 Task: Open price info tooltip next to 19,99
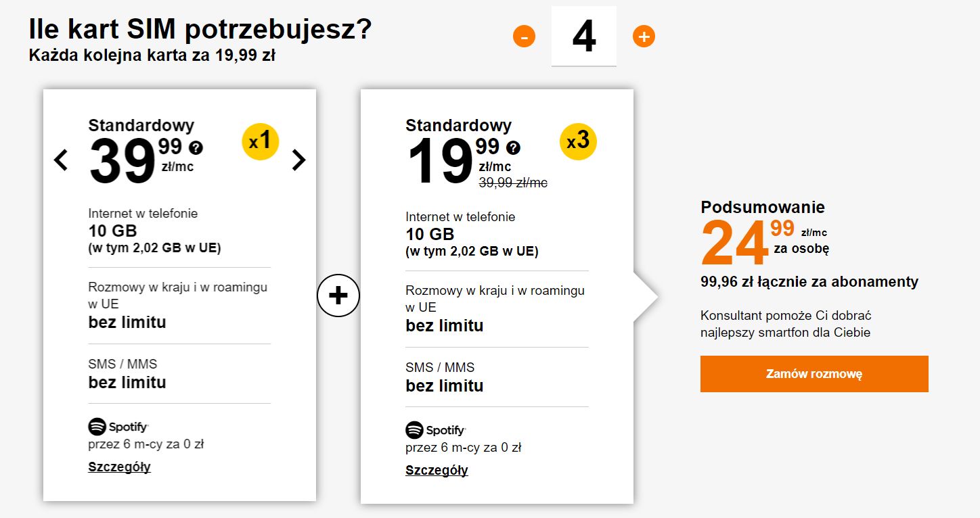coord(514,147)
